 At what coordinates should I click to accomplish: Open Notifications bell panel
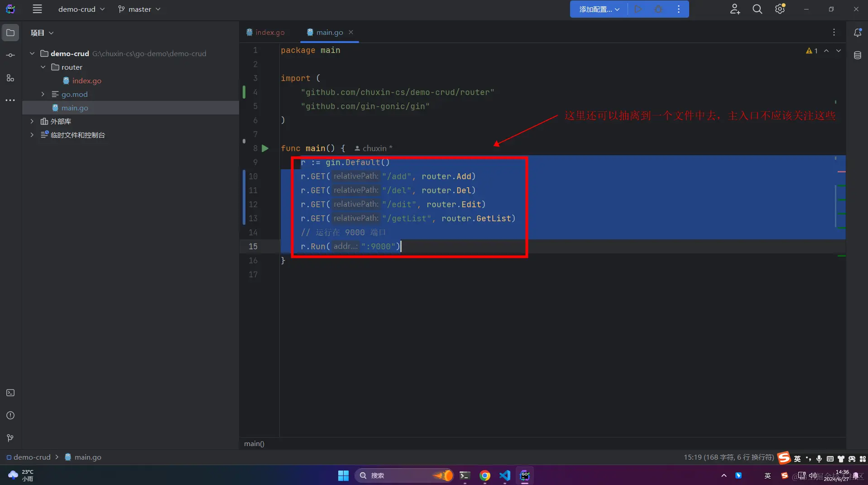[858, 33]
